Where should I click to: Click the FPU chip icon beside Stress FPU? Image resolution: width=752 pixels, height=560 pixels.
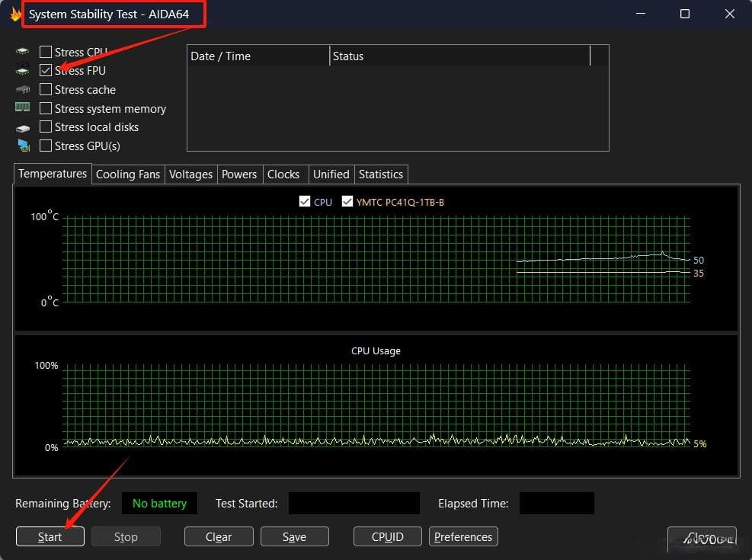click(22, 69)
